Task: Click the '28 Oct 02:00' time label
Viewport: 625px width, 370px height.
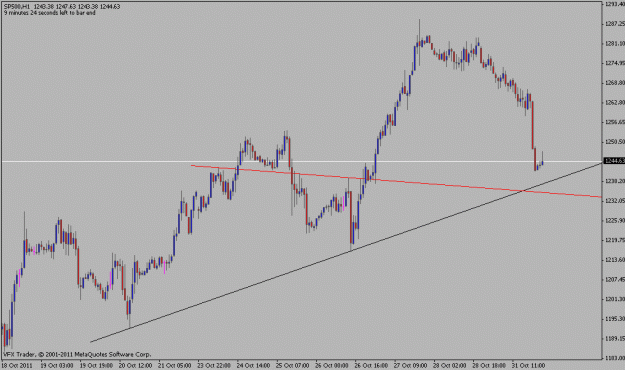Action: pos(449,365)
